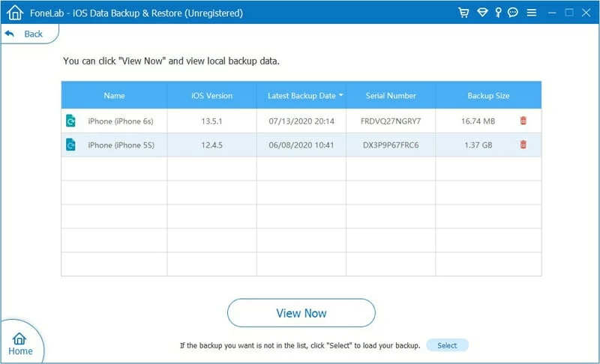The width and height of the screenshot is (600, 364).
Task: Click serial number DX3P9P67FRC6 row cell
Action: [390, 145]
